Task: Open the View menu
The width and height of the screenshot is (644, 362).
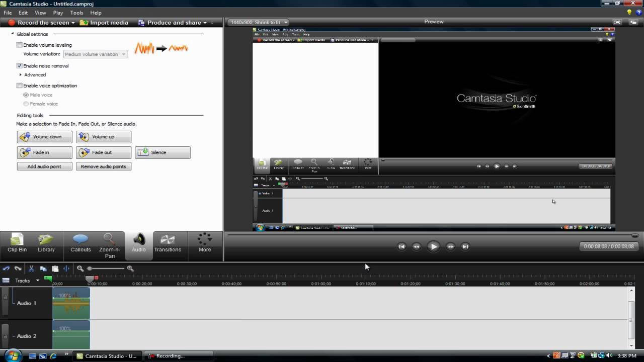Action: [x=40, y=13]
